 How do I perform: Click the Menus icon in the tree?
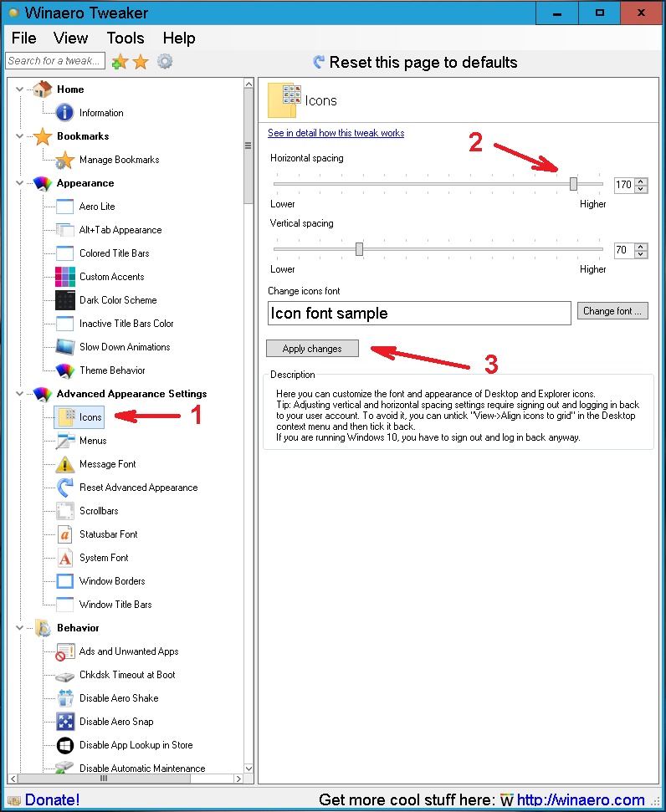(64, 440)
